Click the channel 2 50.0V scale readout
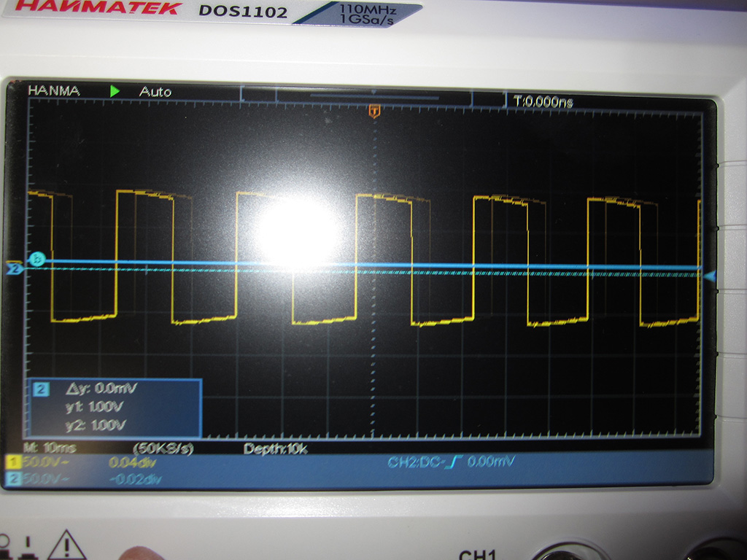The width and height of the screenshot is (747, 560). 46,478
